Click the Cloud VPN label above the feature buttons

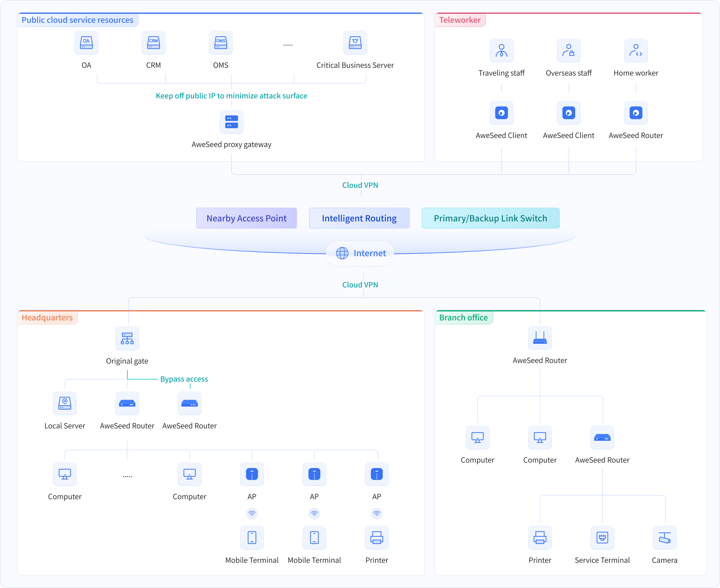(360, 185)
